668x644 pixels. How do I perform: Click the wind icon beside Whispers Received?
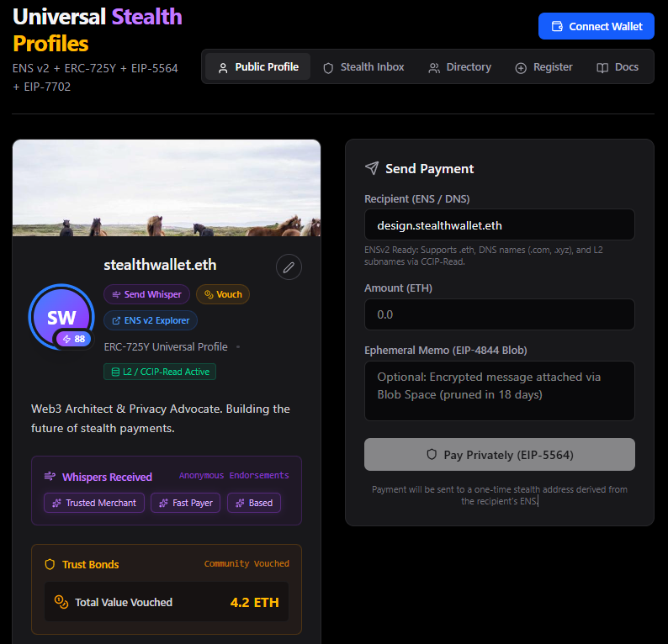point(50,477)
